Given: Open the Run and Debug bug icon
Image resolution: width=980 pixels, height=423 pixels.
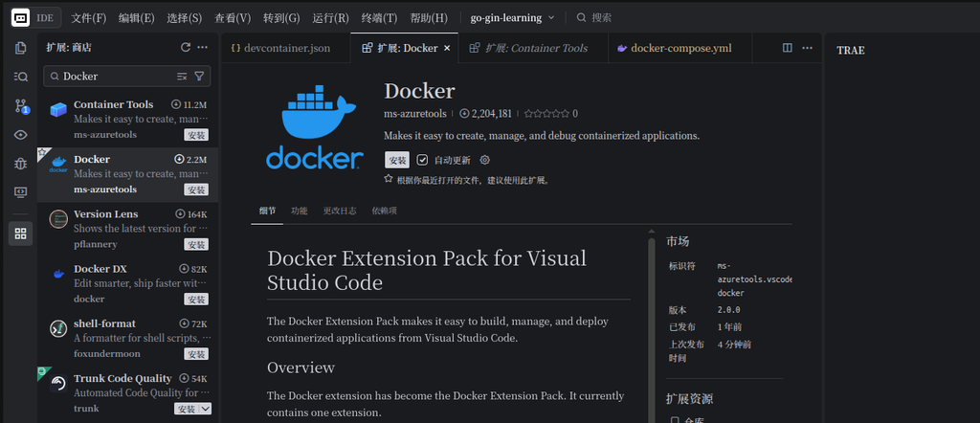Looking at the screenshot, I should (x=21, y=164).
